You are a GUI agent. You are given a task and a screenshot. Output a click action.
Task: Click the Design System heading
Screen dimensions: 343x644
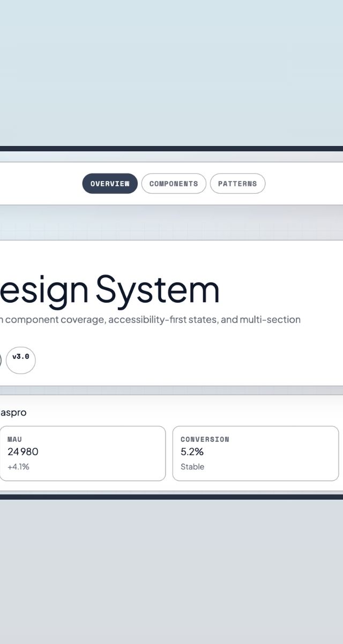[x=110, y=290]
